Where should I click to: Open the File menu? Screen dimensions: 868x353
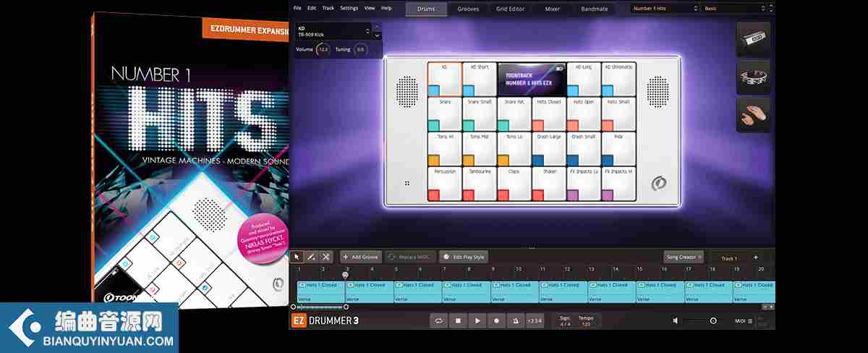pos(297,8)
